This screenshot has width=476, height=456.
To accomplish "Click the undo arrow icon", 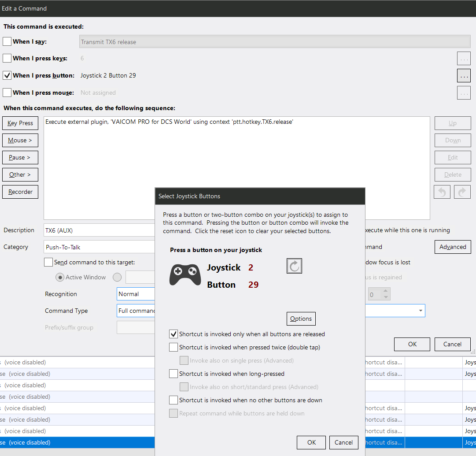I will (442, 192).
